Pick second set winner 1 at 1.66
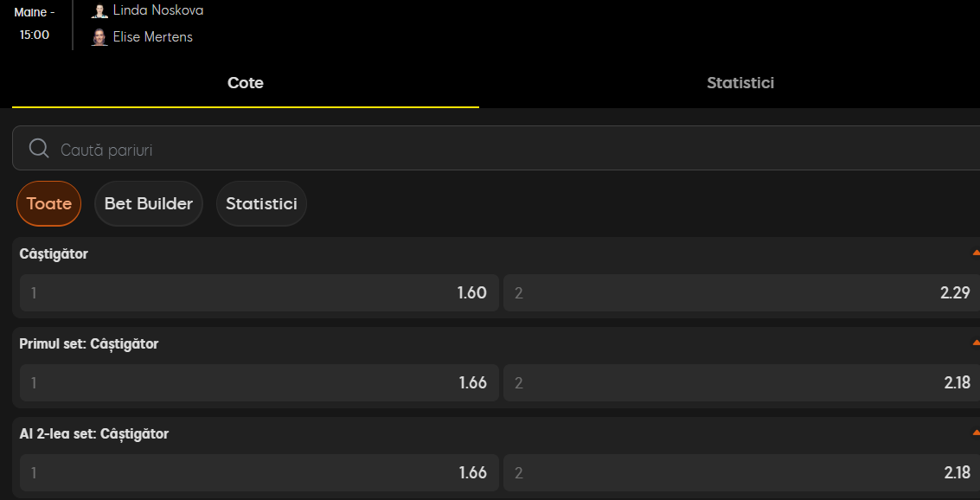The image size is (980, 500). [259, 472]
